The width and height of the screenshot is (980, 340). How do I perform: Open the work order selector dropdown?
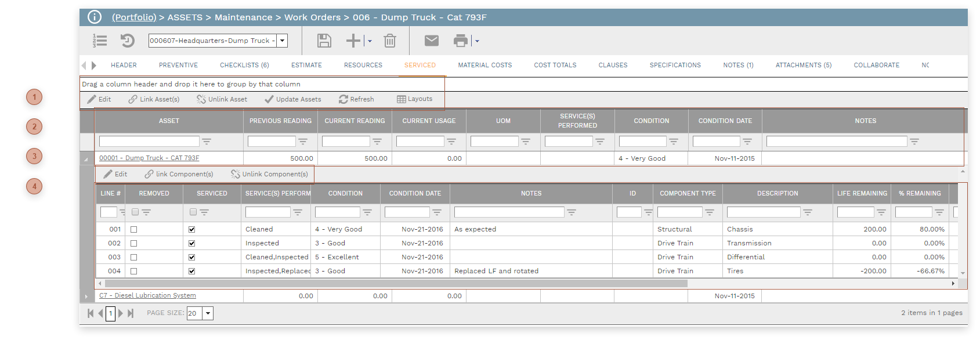tap(282, 41)
